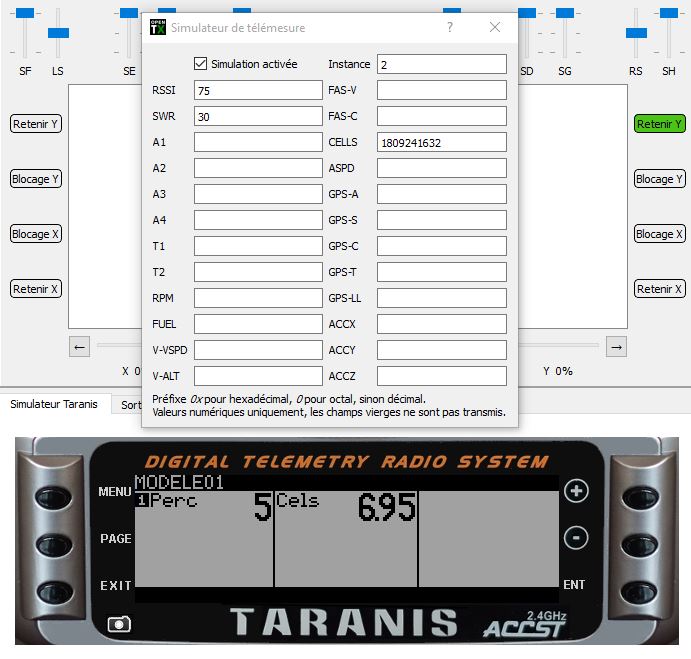Click the ACCX input field
Screen dimensions: 691x659
tap(442, 324)
